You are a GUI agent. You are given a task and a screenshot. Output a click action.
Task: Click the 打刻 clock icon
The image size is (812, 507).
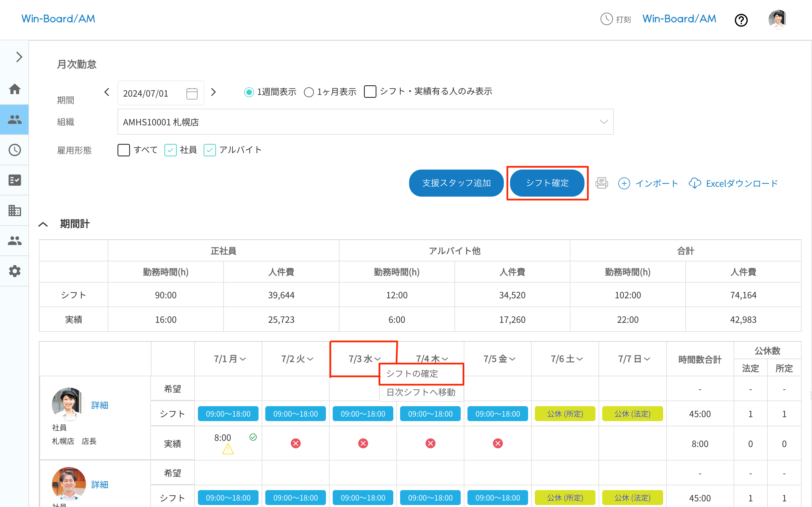click(606, 19)
